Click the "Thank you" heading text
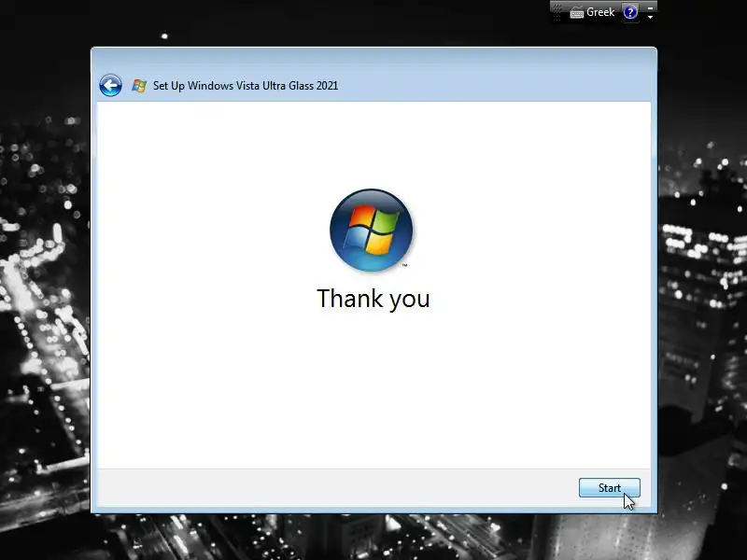747x560 pixels. 373,299
